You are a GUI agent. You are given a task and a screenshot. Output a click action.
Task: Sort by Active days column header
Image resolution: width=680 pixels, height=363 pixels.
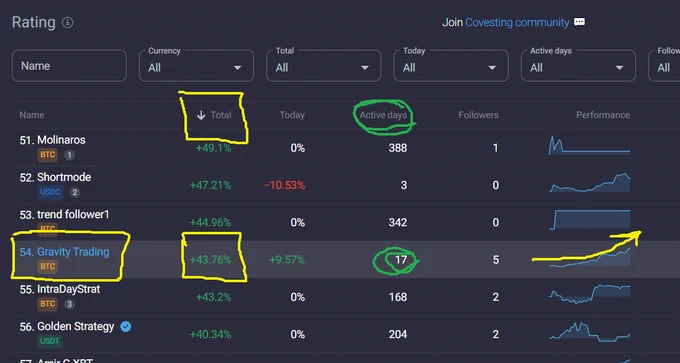383,115
